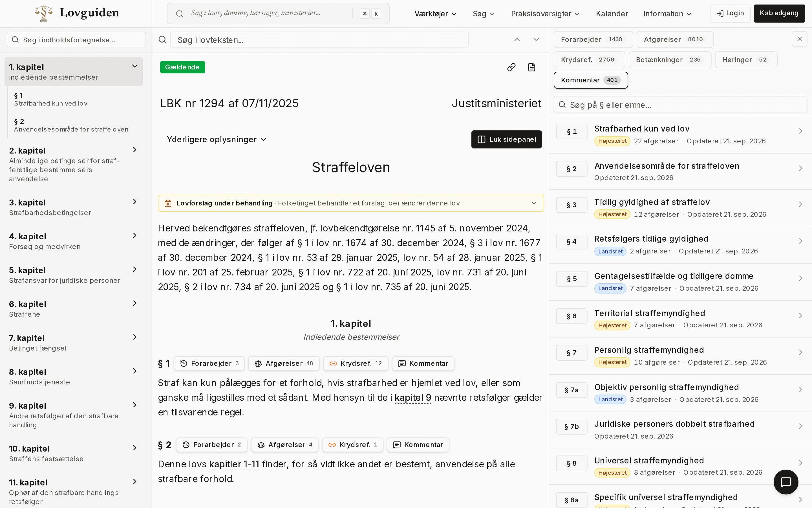Go to next search match arrow
The image size is (812, 508).
point(536,40)
